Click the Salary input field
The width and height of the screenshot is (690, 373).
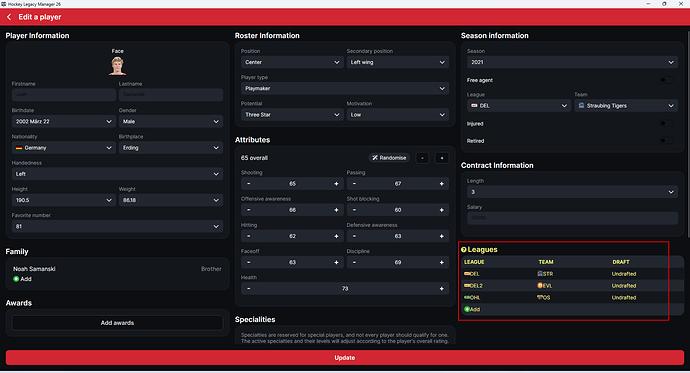(573, 218)
